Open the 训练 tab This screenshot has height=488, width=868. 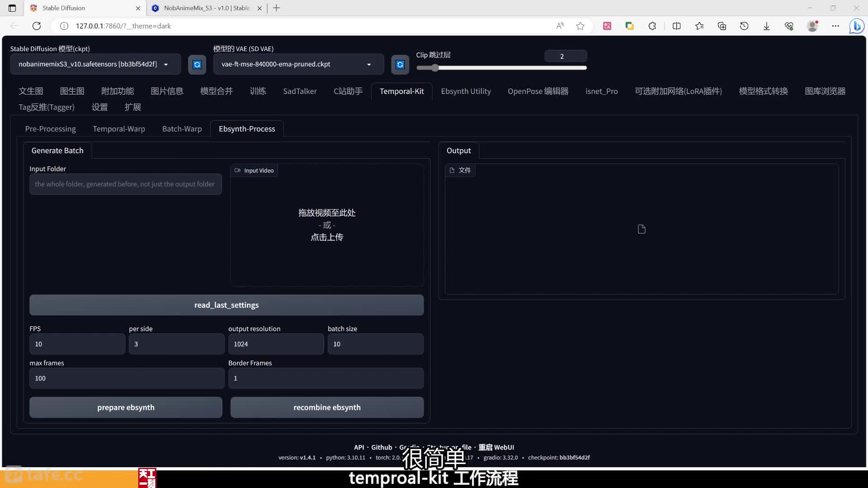[x=258, y=91]
